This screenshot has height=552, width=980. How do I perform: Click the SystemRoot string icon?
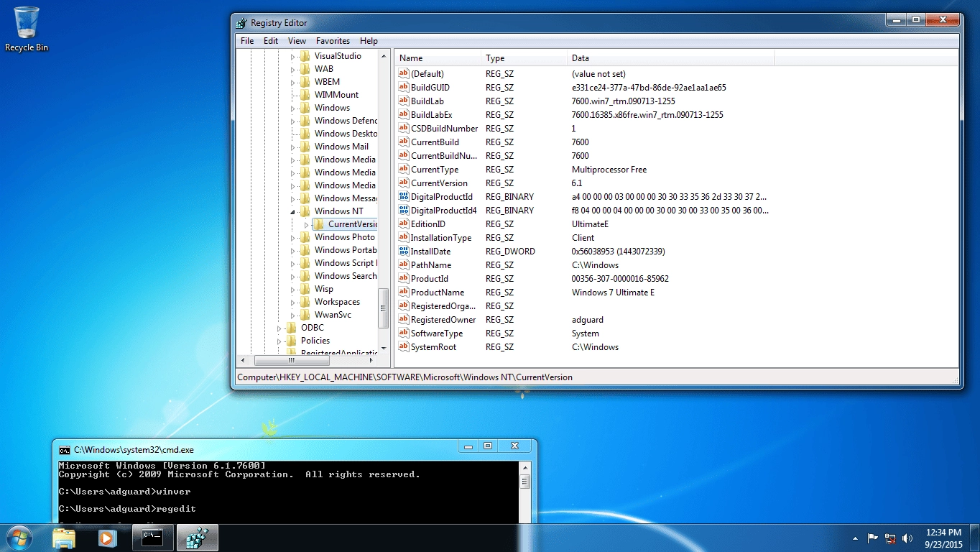coord(403,347)
